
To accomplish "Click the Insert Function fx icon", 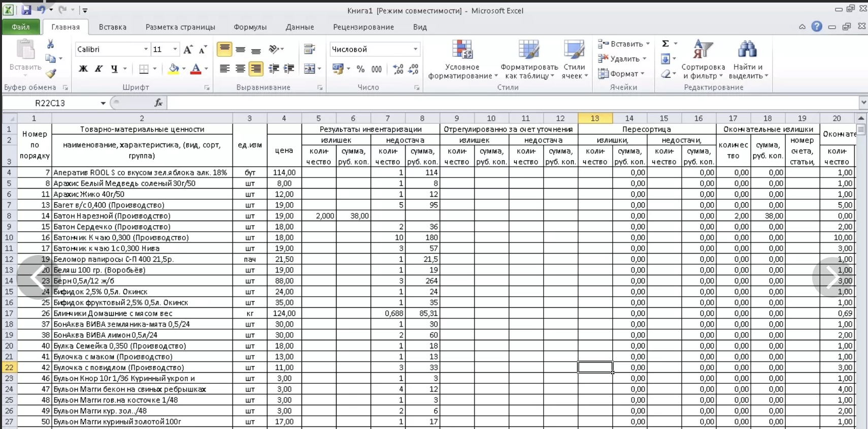I will (158, 103).
